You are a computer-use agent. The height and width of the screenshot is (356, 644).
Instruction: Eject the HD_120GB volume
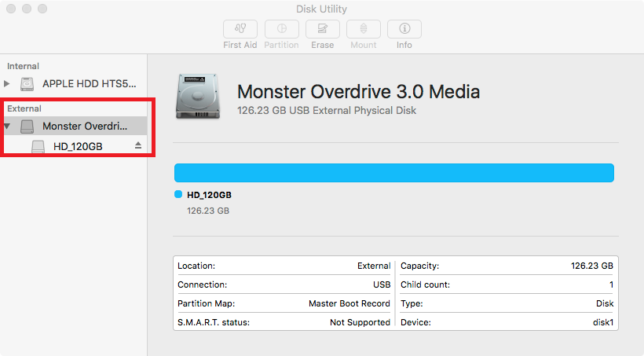pos(138,146)
